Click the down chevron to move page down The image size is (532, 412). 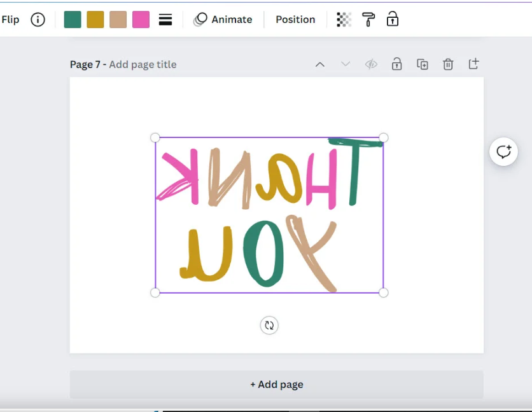[x=346, y=64]
